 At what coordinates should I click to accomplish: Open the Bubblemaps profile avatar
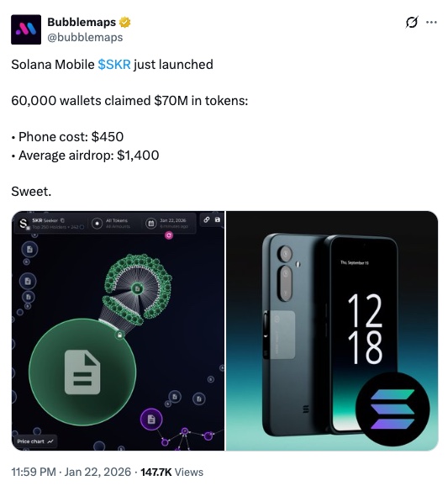(26, 29)
